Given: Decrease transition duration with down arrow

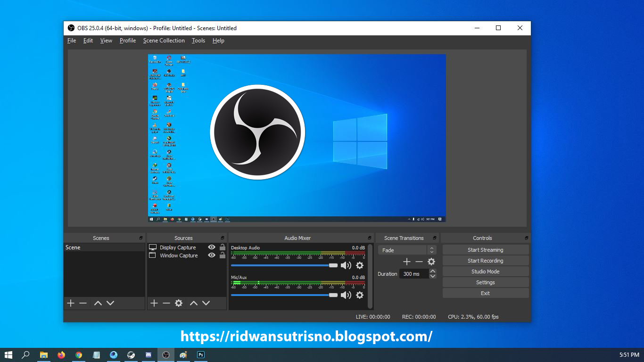Looking at the screenshot, I should [433, 276].
